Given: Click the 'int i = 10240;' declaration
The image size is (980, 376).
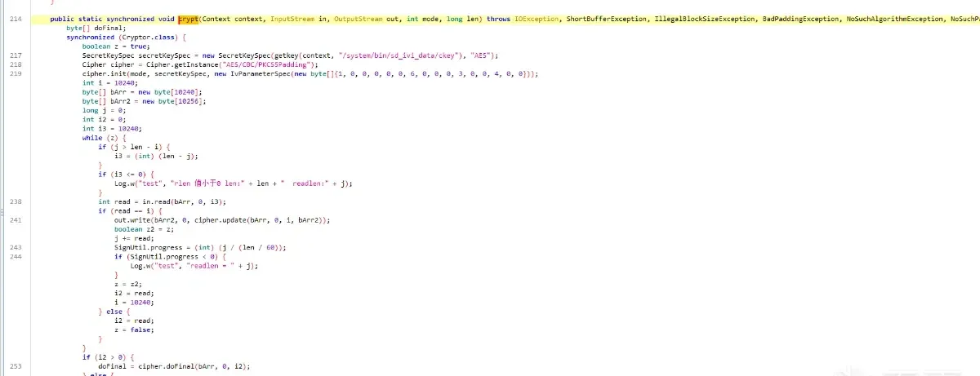Looking at the screenshot, I should tap(110, 82).
